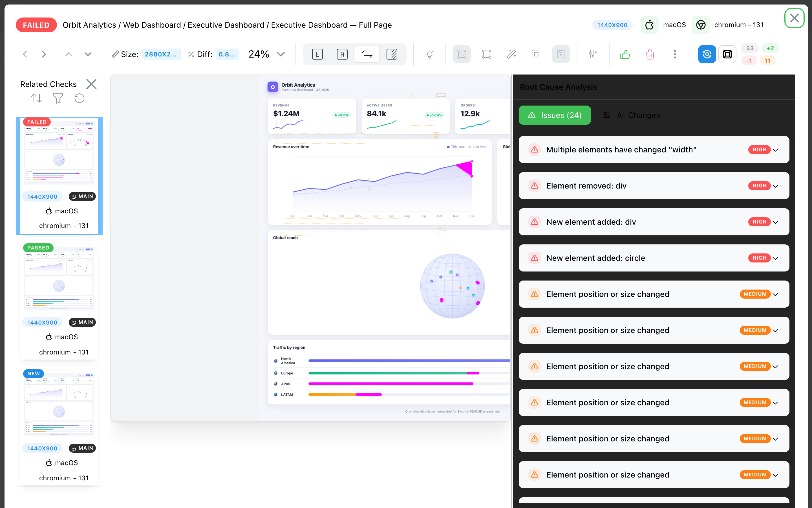Open the match settings sliders icon
812x508 pixels.
[x=593, y=54]
